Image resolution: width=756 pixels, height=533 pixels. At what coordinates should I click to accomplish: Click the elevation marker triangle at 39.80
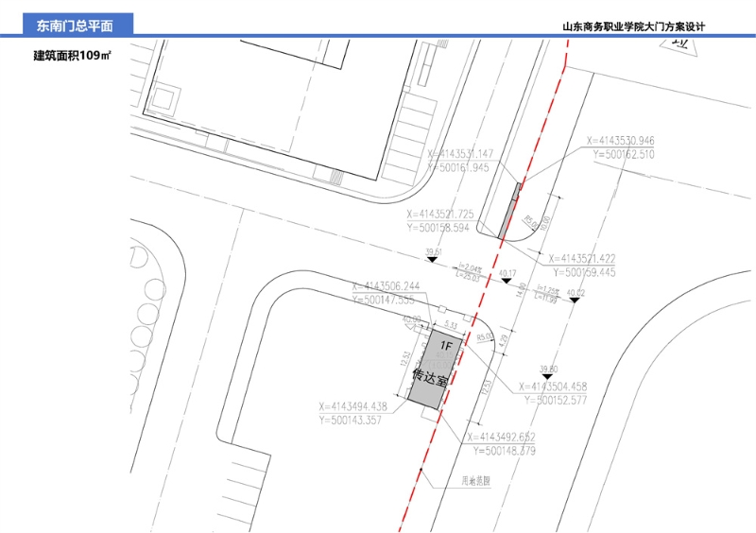point(547,376)
